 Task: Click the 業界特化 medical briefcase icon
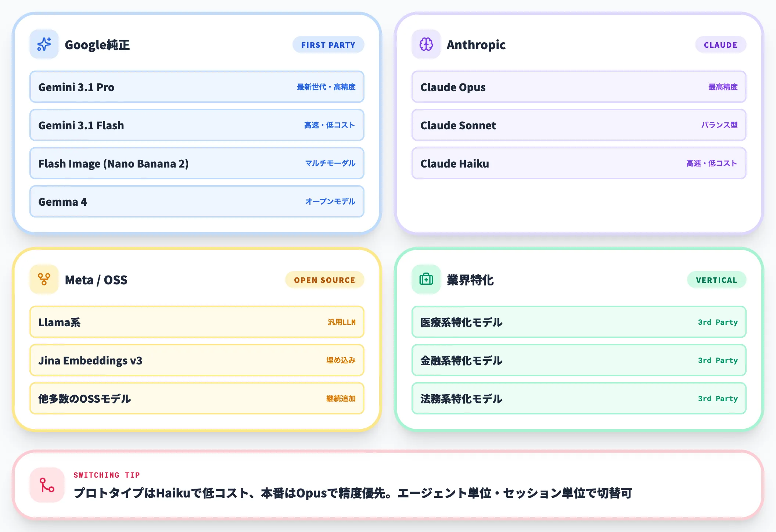(426, 280)
